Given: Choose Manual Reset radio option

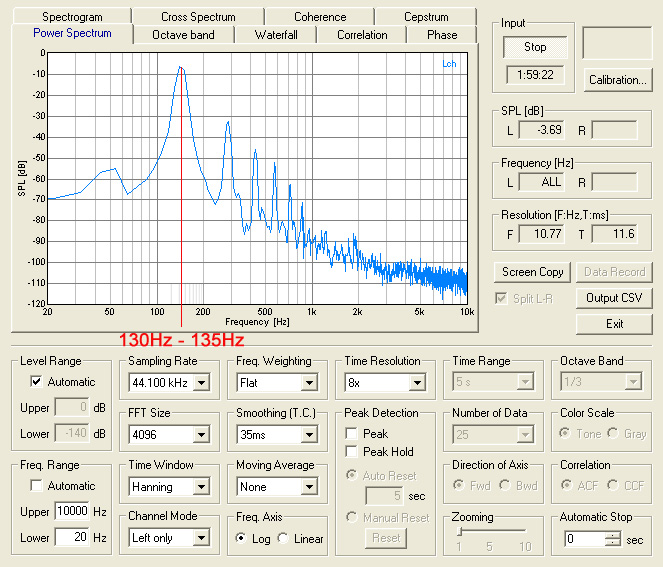Looking at the screenshot, I should 351,517.
